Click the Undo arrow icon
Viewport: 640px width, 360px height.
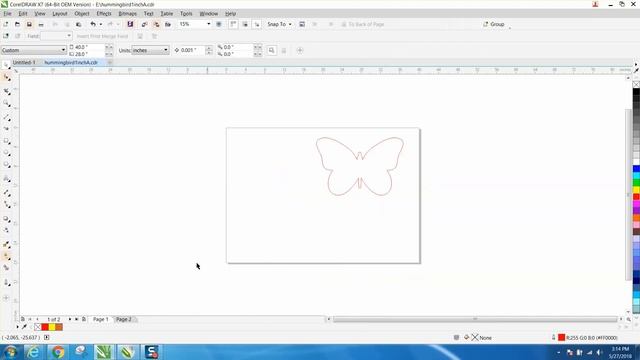click(x=93, y=24)
